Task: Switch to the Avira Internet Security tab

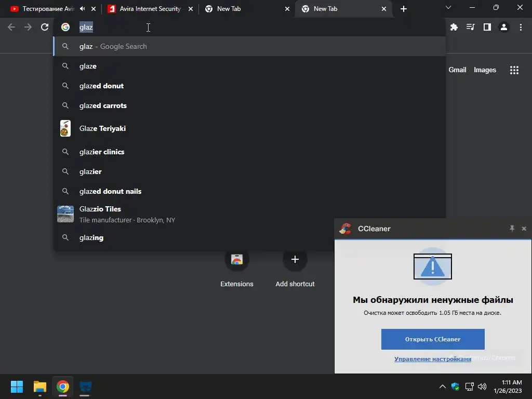Action: coord(150,9)
